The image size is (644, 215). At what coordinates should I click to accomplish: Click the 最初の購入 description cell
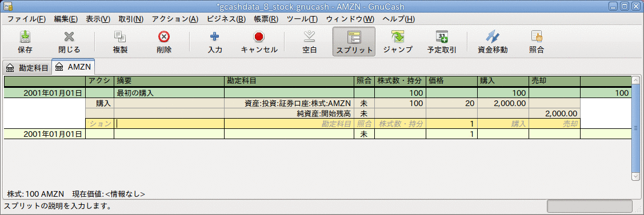tap(169, 93)
